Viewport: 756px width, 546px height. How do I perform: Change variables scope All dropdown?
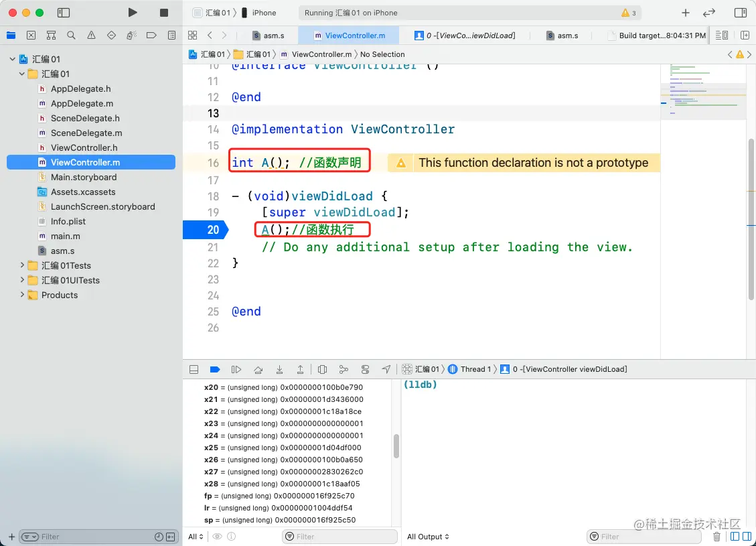tap(196, 537)
